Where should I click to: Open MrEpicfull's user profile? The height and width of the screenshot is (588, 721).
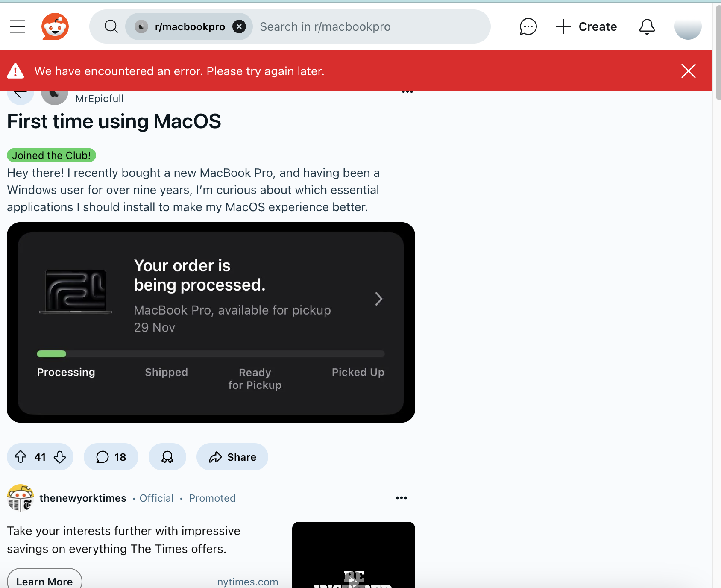pos(99,99)
